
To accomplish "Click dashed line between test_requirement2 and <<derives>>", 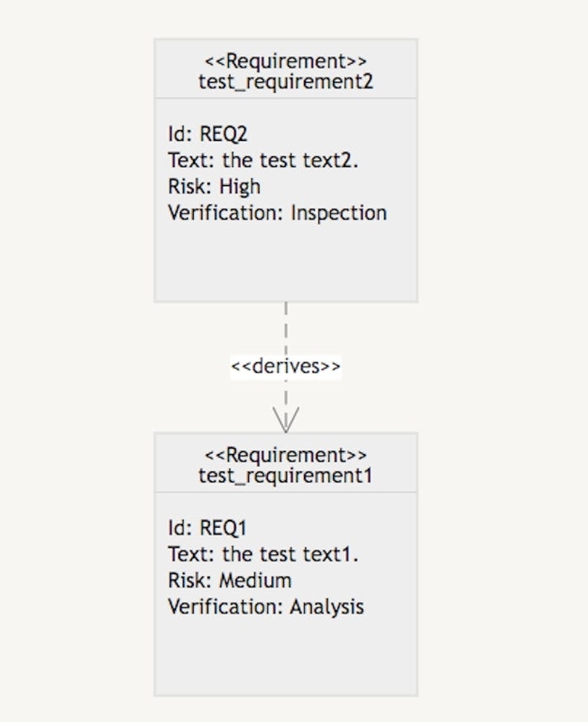I will coord(286,327).
